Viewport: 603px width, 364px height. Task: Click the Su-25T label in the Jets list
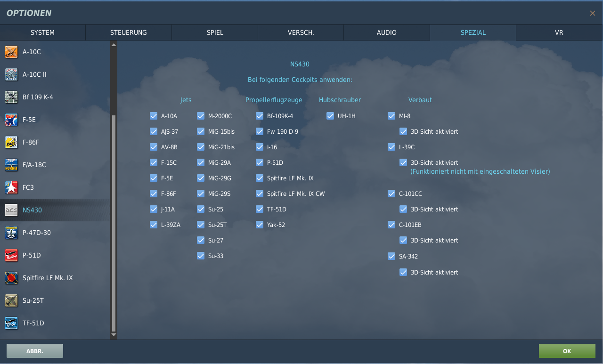click(217, 225)
